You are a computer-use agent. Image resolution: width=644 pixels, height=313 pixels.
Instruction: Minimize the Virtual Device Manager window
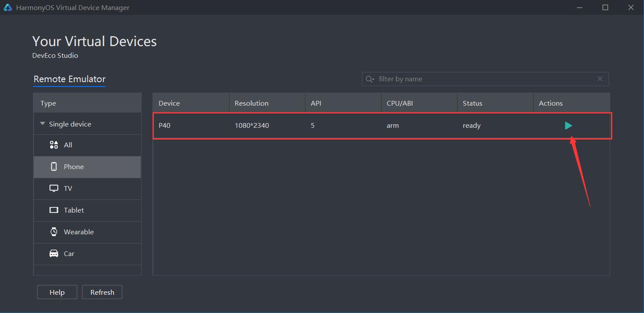click(580, 7)
